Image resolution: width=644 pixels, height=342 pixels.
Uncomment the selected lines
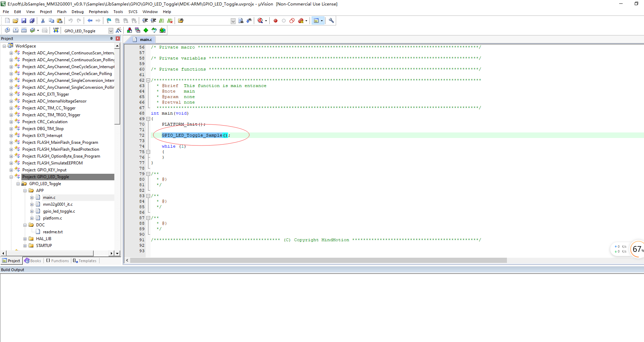click(170, 21)
